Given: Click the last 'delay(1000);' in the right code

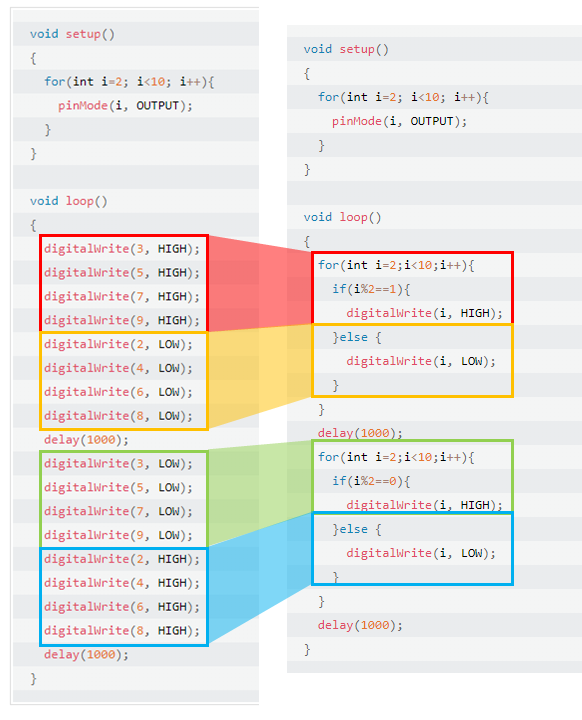Looking at the screenshot, I should tap(360, 625).
